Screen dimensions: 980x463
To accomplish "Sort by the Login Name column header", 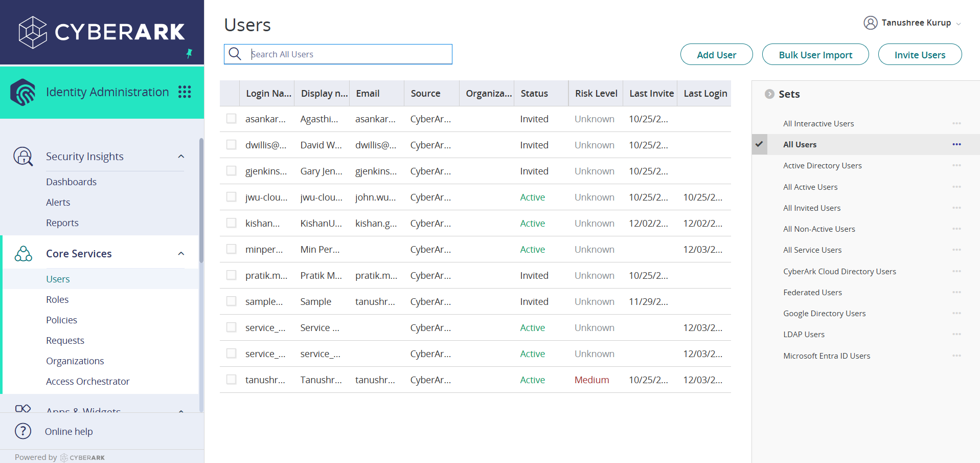I will pos(267,93).
